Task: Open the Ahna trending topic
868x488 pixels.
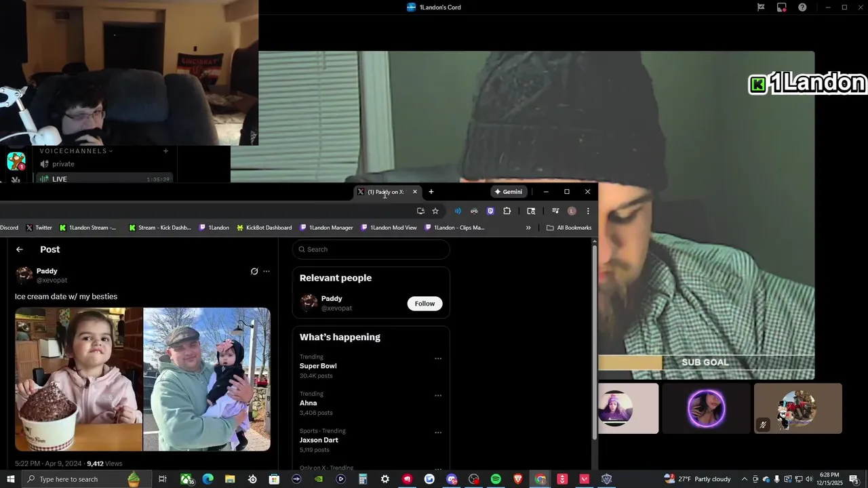Action: [x=309, y=403]
